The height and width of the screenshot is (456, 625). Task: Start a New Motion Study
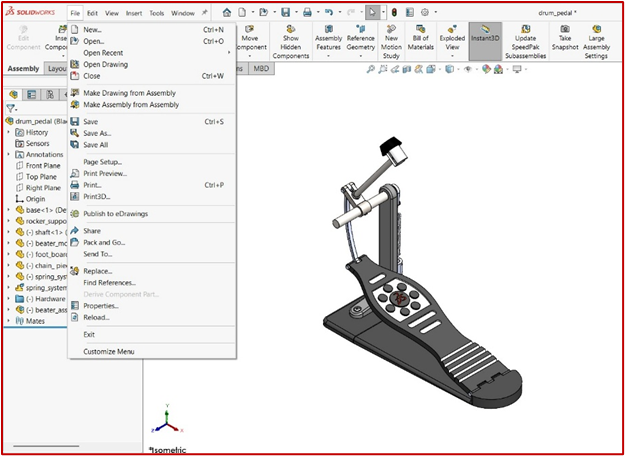tap(392, 41)
